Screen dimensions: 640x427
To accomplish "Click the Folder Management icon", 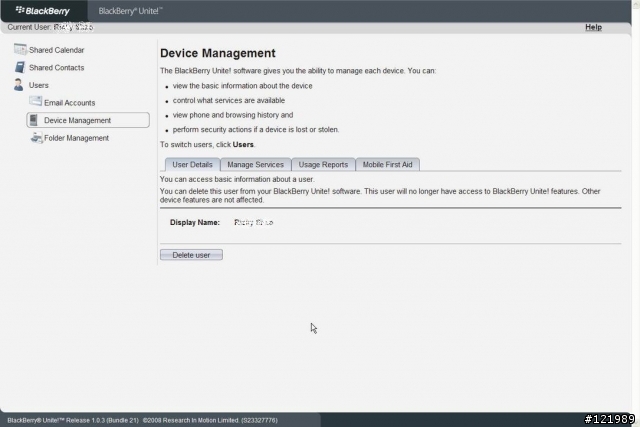I will pos(36,138).
